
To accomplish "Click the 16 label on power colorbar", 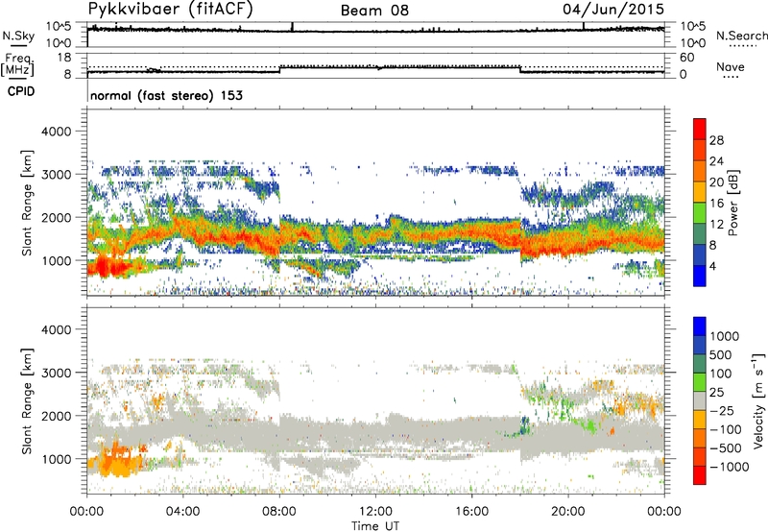I will [716, 203].
